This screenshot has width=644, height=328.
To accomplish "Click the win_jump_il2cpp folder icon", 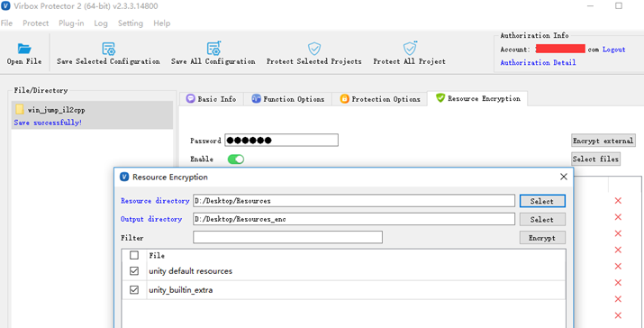I will click(x=20, y=110).
